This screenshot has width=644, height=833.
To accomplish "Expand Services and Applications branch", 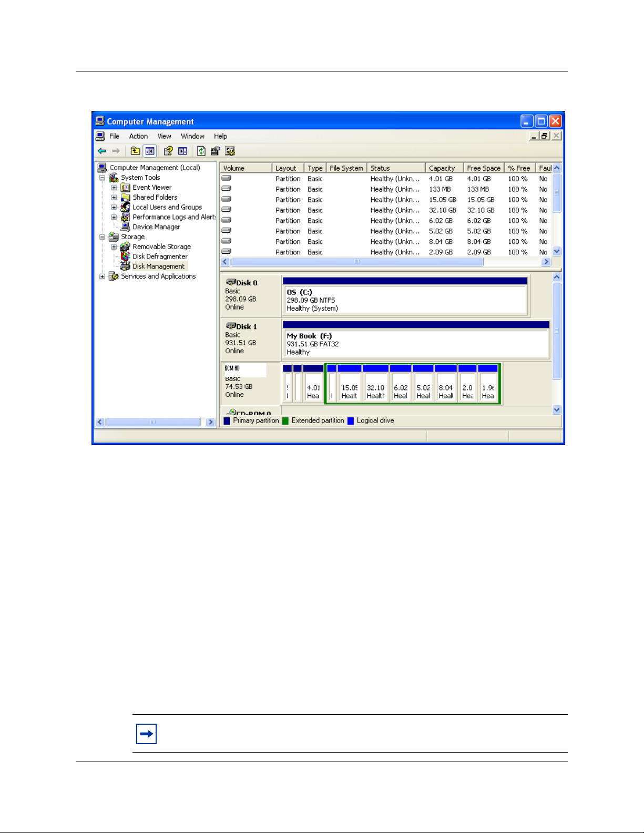I will (102, 276).
